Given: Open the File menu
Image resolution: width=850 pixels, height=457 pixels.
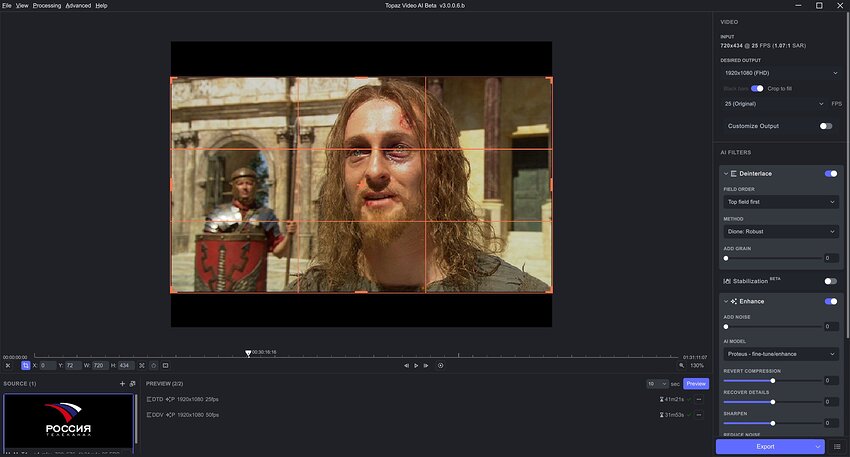Looking at the screenshot, I should (7, 5).
